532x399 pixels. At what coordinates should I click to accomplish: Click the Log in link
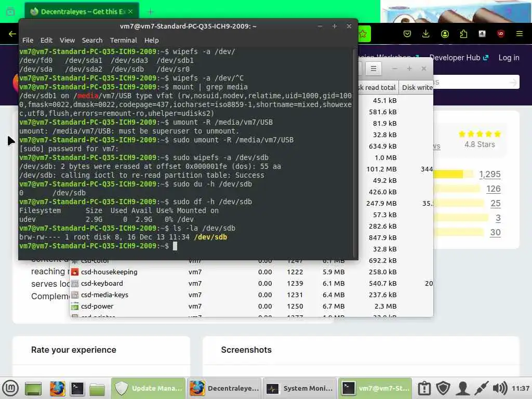(509, 58)
